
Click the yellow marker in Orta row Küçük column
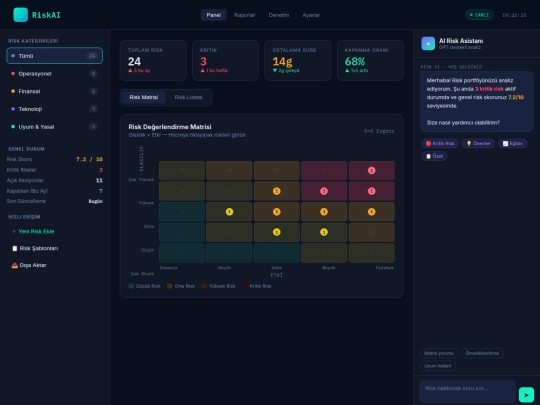[229, 212]
